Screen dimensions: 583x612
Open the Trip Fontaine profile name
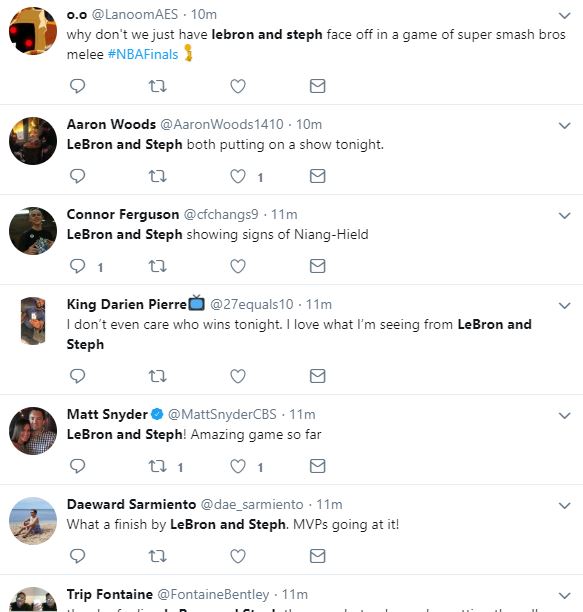110,594
